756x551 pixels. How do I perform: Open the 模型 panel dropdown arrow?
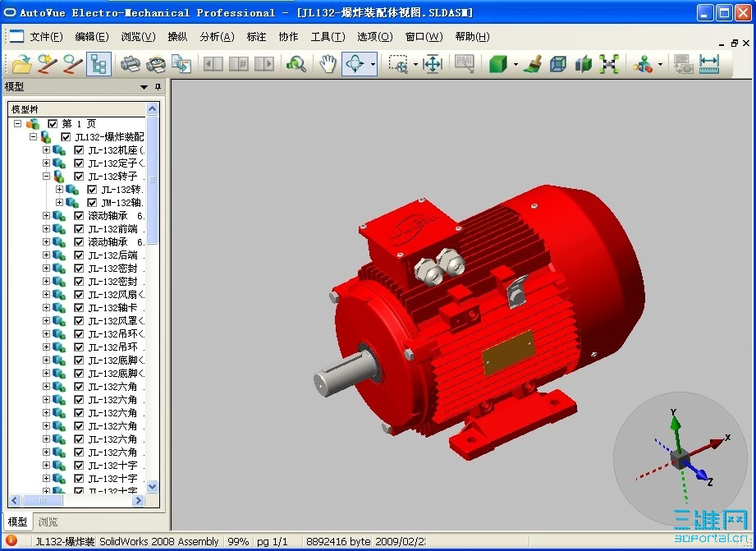(144, 87)
